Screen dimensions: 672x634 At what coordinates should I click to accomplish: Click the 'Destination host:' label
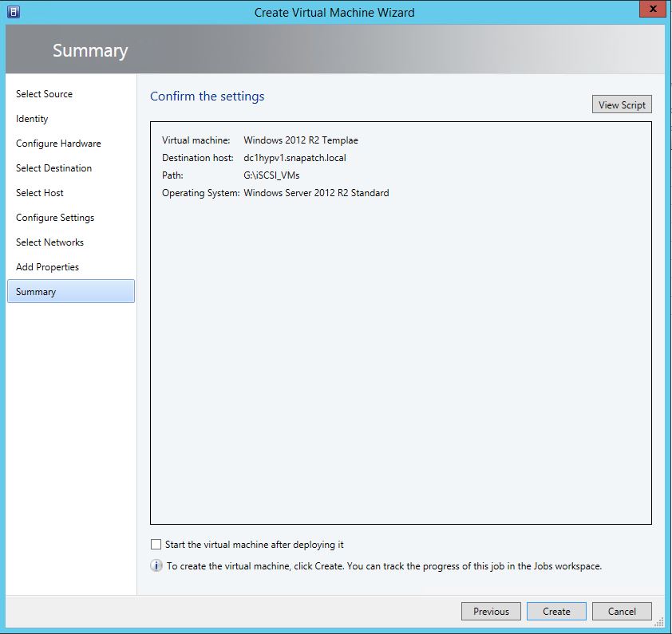point(198,158)
